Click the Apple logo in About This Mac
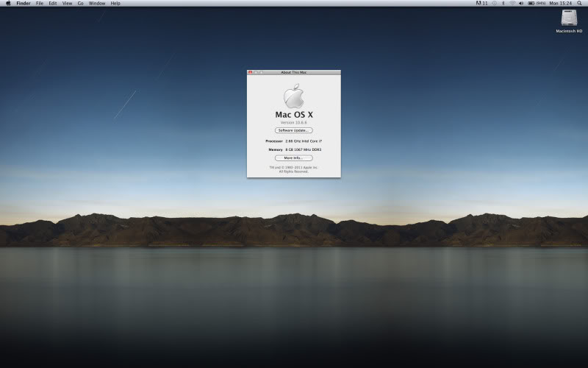Image resolution: width=588 pixels, height=368 pixels. 293,96
